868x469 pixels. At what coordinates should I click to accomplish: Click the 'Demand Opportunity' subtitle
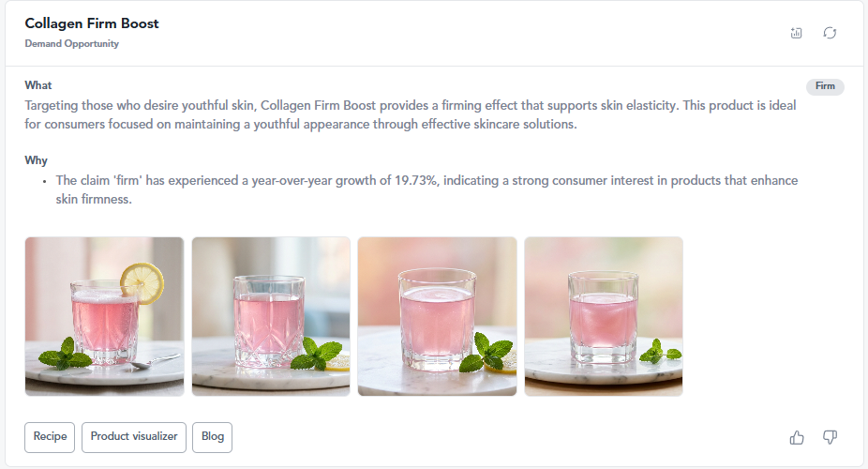72,44
